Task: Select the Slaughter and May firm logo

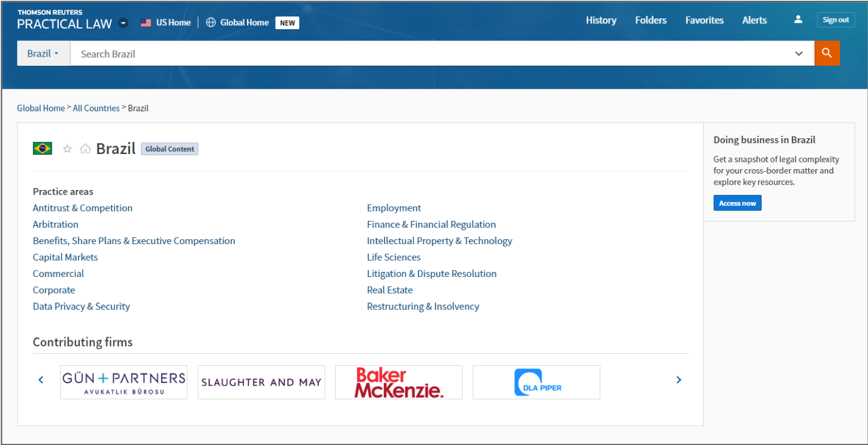Action: point(262,382)
